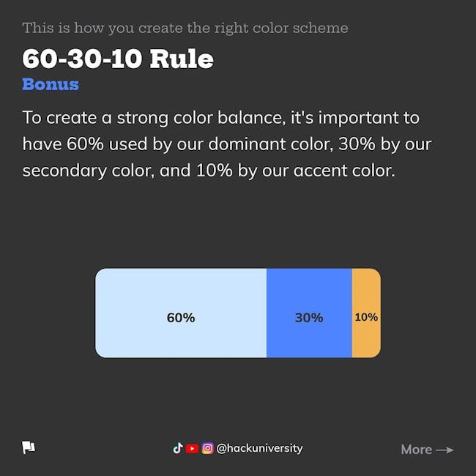Click the TikTok logo icon

178,448
